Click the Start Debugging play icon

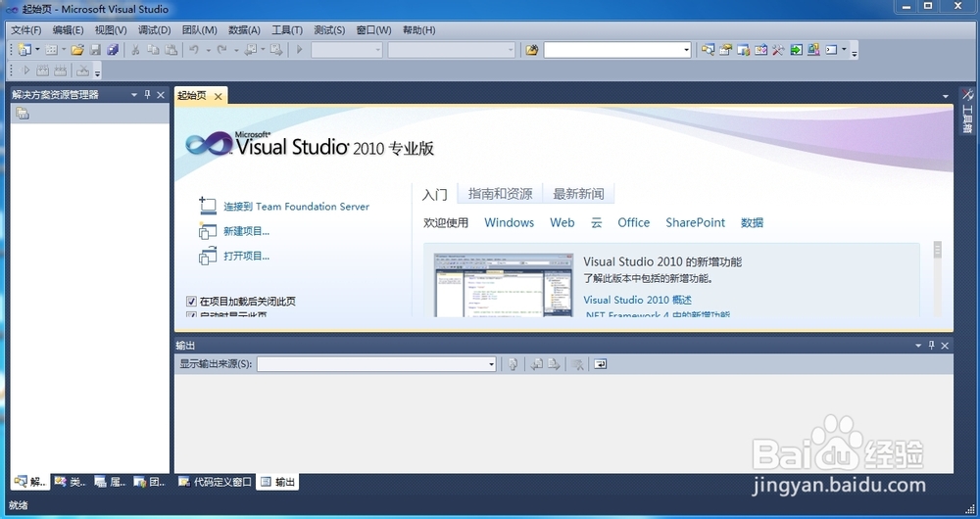tap(300, 49)
